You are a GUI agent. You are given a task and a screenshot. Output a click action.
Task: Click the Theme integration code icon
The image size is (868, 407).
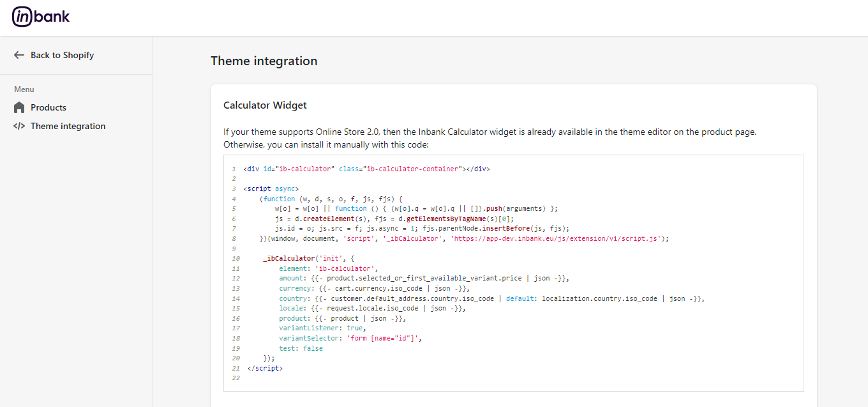[19, 126]
